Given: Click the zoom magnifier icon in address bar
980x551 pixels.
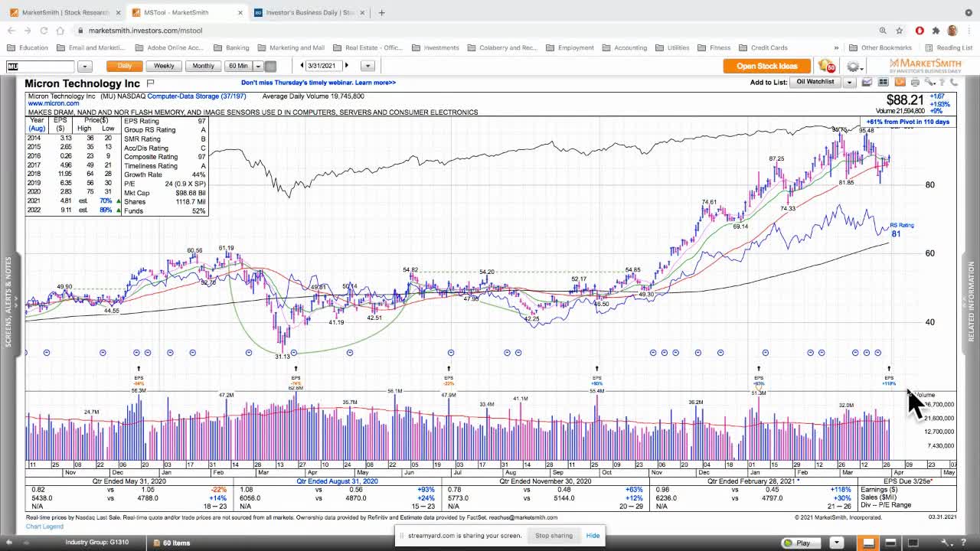Looking at the screenshot, I should click(883, 31).
